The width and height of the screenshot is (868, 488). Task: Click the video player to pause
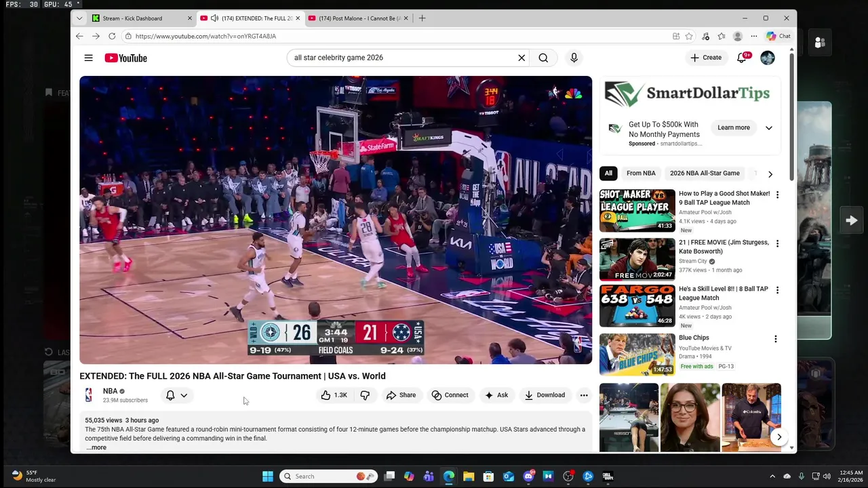336,220
